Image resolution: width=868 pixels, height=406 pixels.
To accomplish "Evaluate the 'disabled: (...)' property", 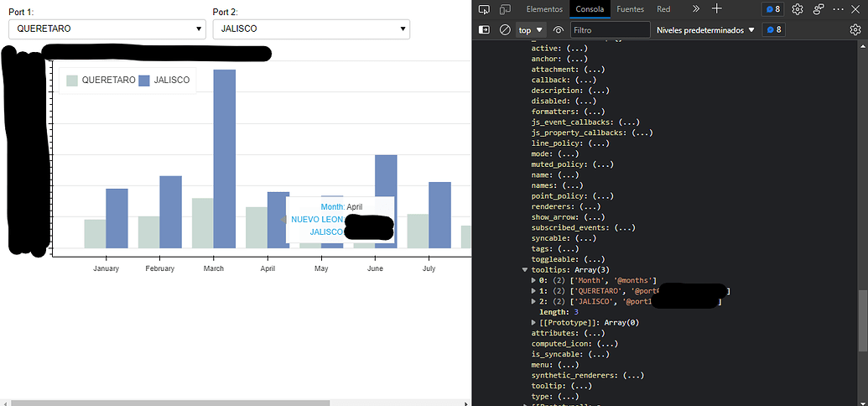I will pyautogui.click(x=564, y=101).
